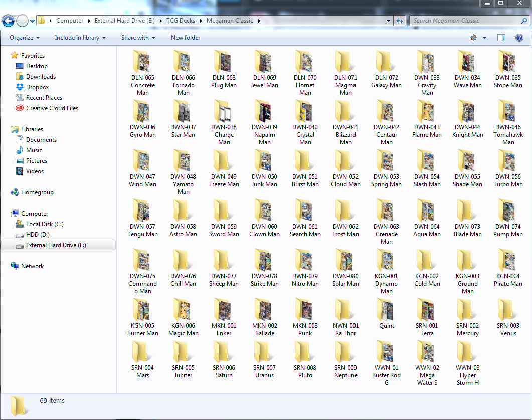Screen dimensions: 532x420
Task: Select the DWN-037 Star Man folder
Action: 183,119
